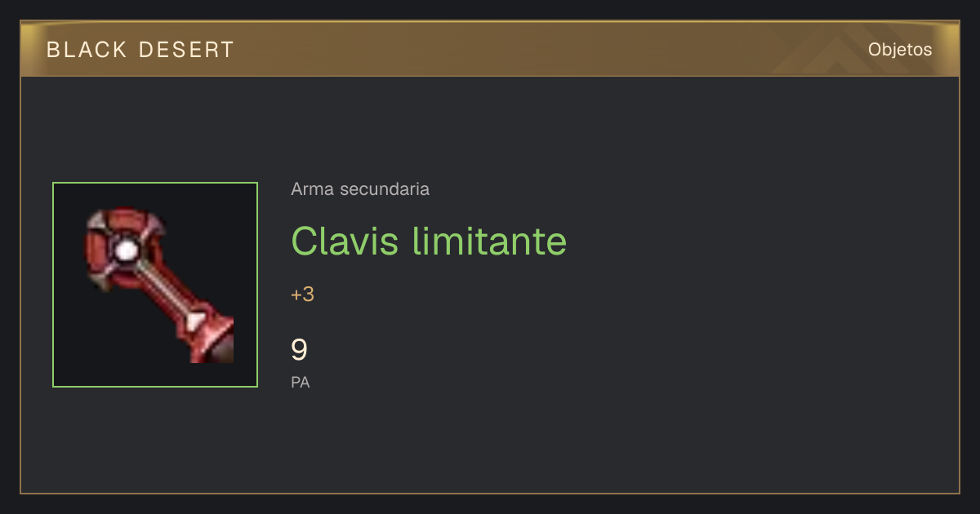Click the word limitante in the item name
The width and height of the screenshot is (980, 514).
pos(489,241)
